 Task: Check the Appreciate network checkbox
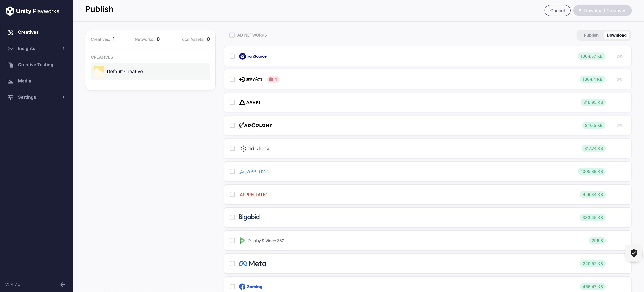232,194
